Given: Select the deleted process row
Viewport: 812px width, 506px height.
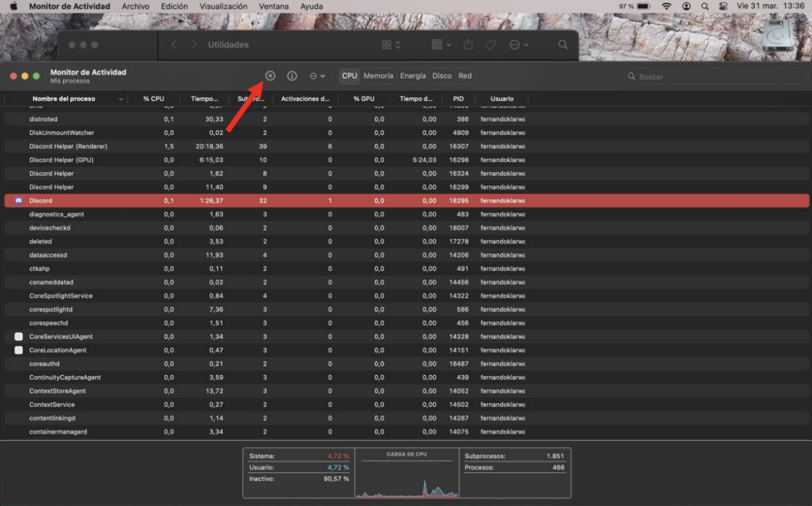Looking at the screenshot, I should (407, 241).
